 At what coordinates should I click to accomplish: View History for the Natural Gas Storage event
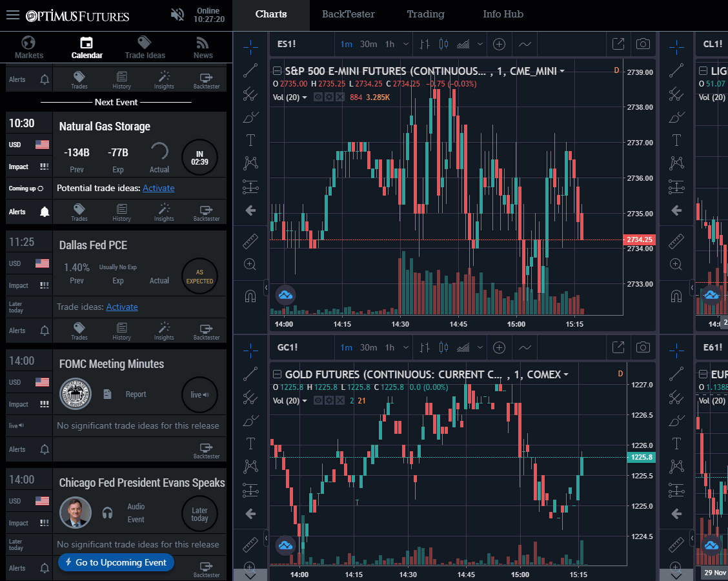click(121, 212)
